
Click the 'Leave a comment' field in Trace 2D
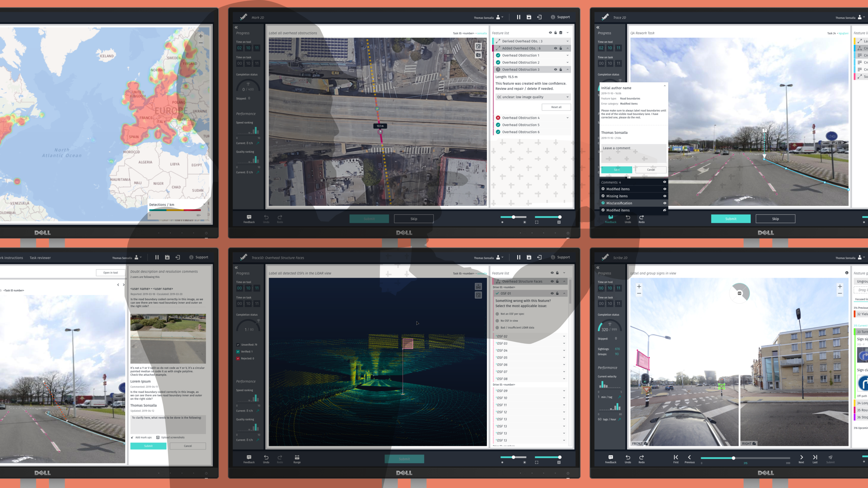(633, 153)
